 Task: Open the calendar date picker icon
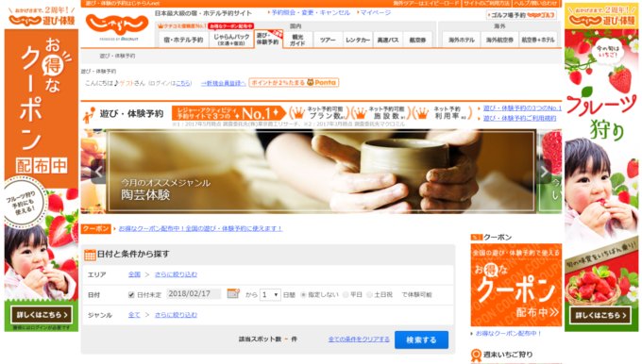tap(233, 293)
